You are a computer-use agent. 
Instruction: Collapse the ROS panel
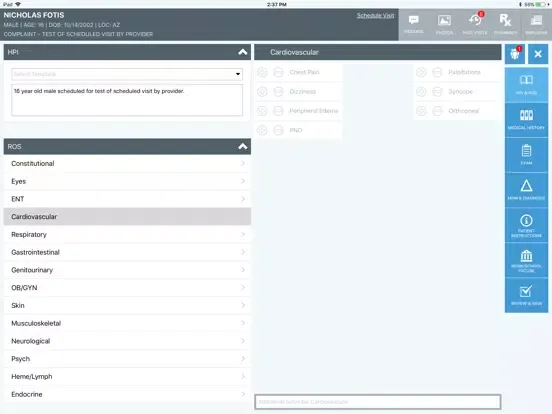point(243,146)
